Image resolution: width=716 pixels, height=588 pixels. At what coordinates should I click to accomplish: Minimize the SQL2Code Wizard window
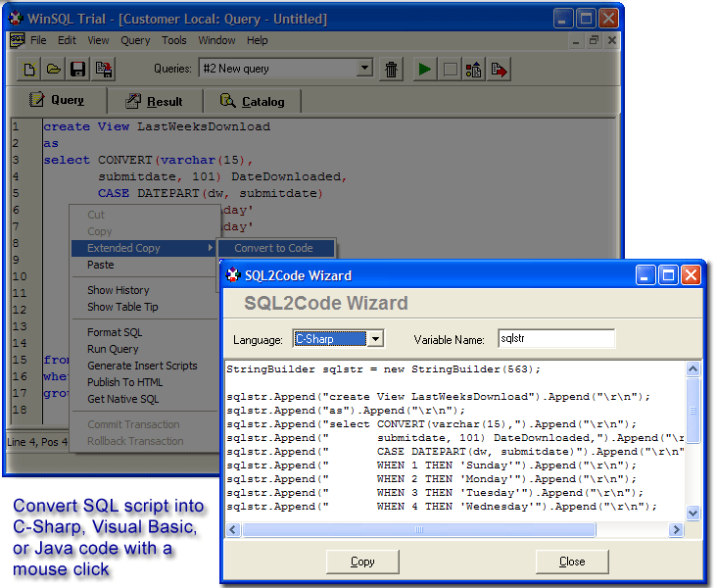click(x=644, y=275)
